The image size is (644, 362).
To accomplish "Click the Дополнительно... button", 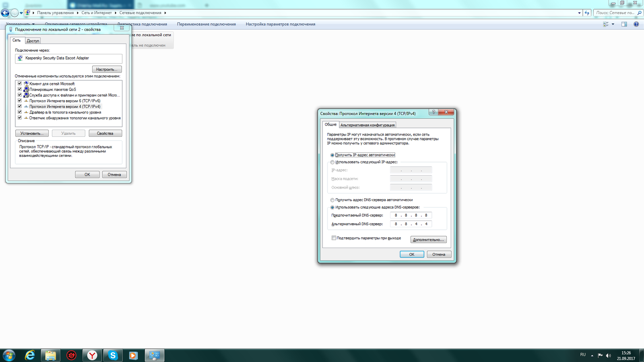I will tap(429, 240).
